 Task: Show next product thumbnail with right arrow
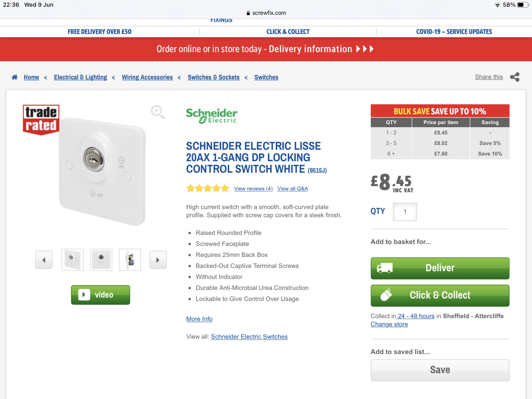coord(158,260)
